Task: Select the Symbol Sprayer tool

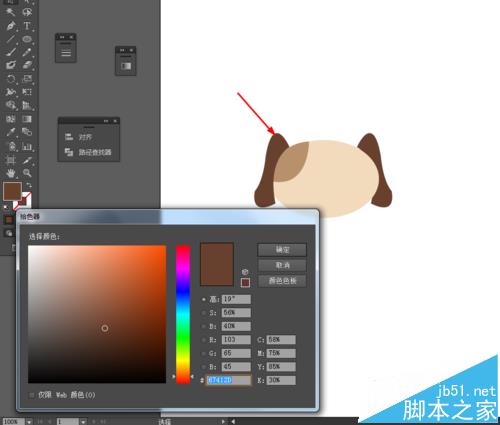Action: point(10,146)
